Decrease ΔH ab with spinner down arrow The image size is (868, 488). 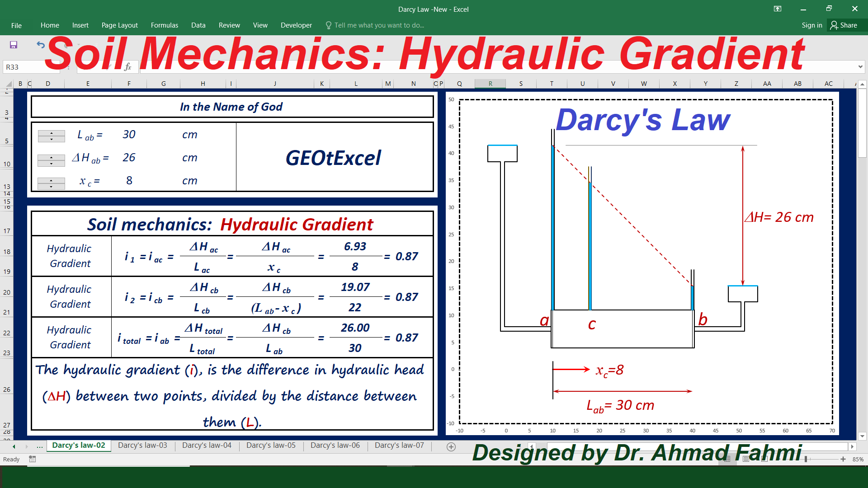pos(52,163)
